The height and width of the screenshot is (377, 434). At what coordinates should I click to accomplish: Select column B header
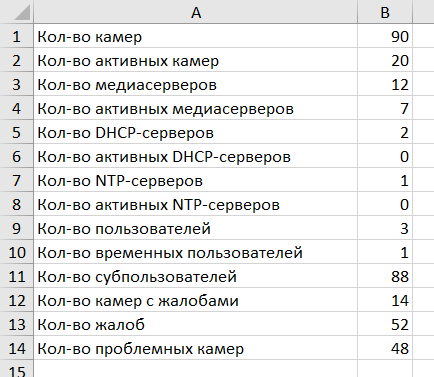tap(385, 12)
